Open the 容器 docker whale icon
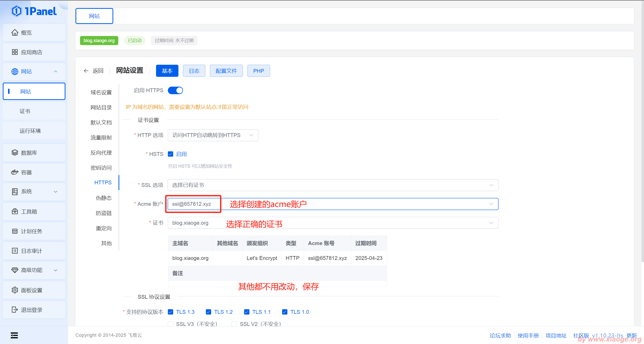 tap(15, 172)
